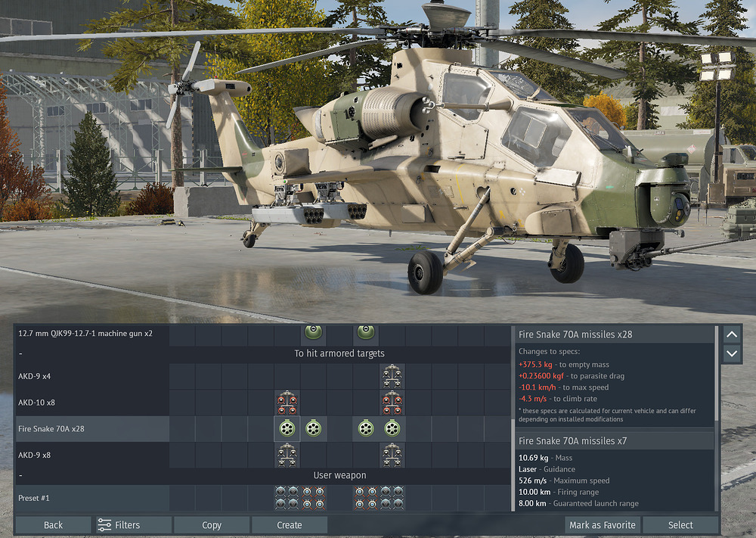
Task: Click inner-right Fire Snake 70A rocket pod
Action: (x=366, y=428)
